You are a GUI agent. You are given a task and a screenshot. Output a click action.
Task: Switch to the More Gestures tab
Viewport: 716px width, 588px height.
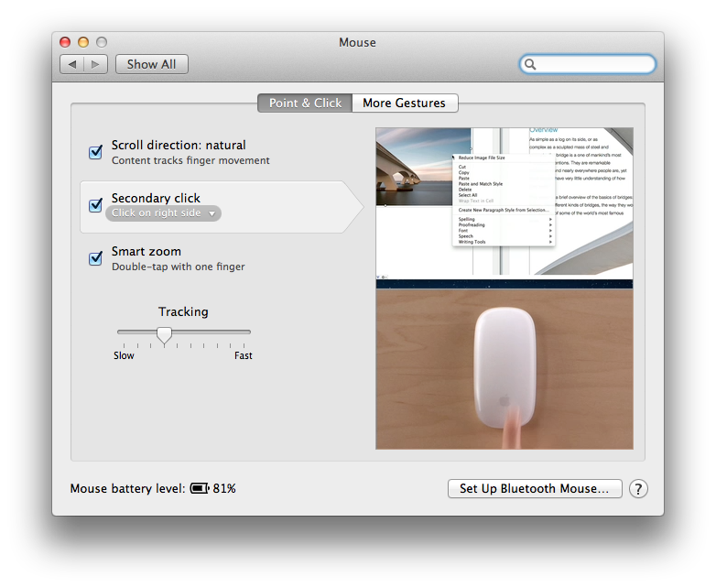point(404,103)
